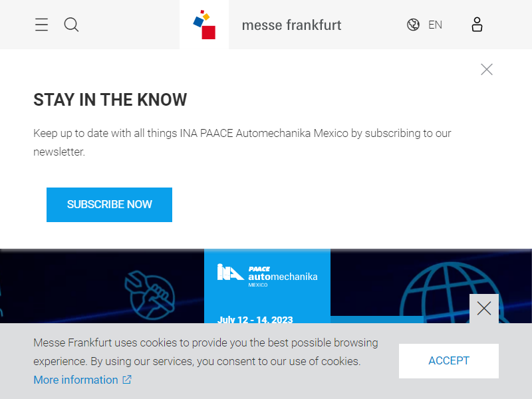Click the cookie usage notice text

coord(205,352)
